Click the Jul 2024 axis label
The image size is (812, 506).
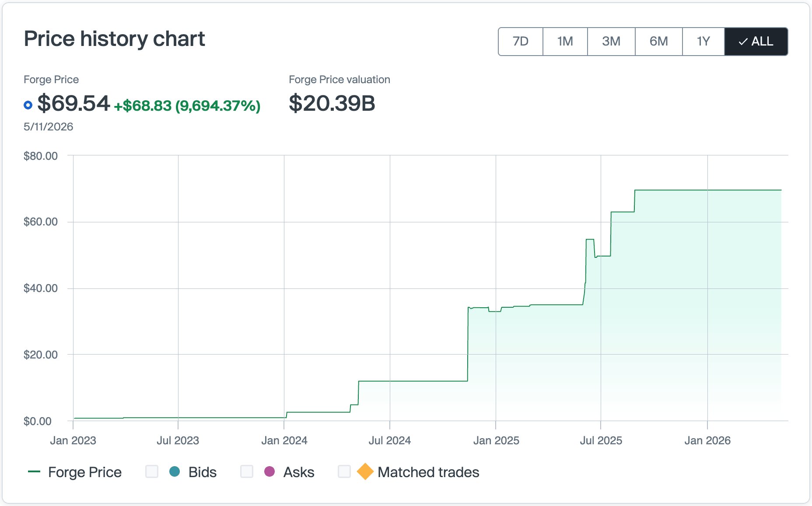click(390, 441)
